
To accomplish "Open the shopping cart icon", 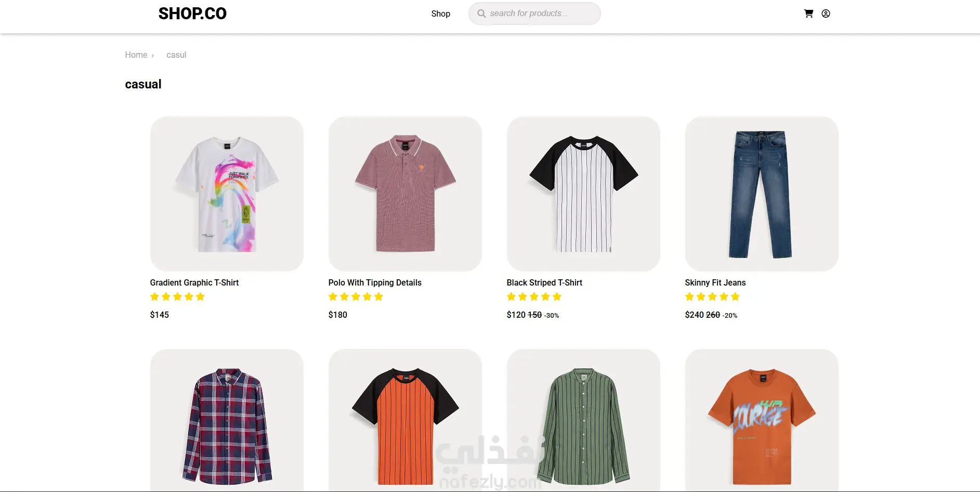I will tap(808, 14).
